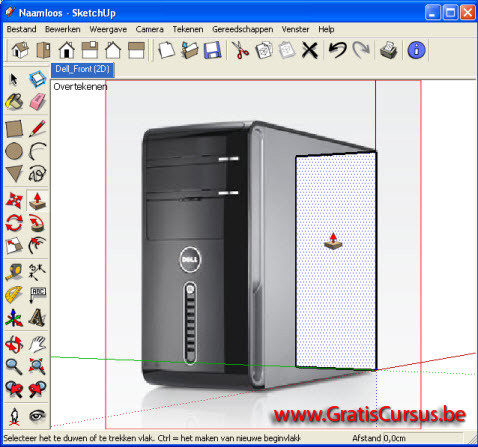Viewport: 478px width, 447px height.
Task: Open the Tekenen menu
Action: pyautogui.click(x=188, y=29)
